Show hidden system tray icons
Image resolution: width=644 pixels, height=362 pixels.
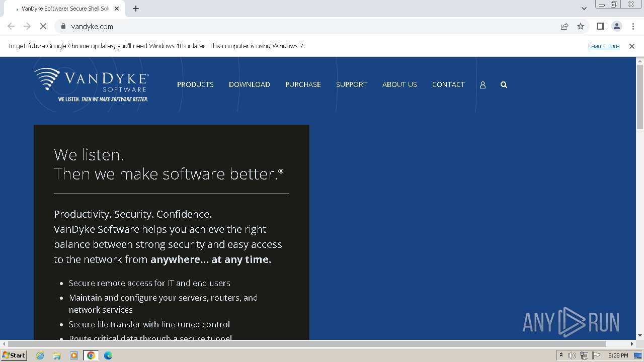coord(561,355)
